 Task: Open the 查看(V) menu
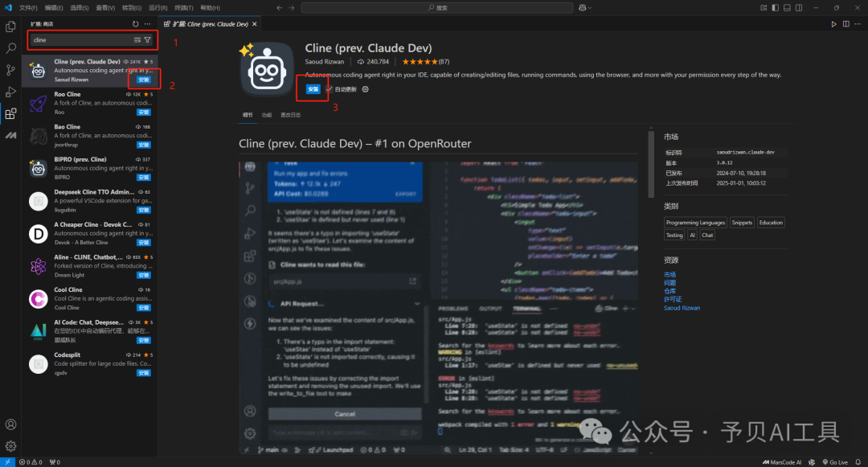pos(105,8)
